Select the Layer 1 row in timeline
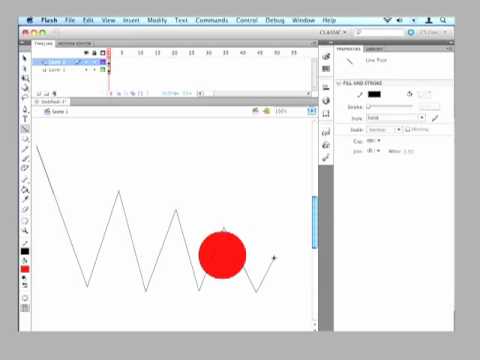 (69, 70)
